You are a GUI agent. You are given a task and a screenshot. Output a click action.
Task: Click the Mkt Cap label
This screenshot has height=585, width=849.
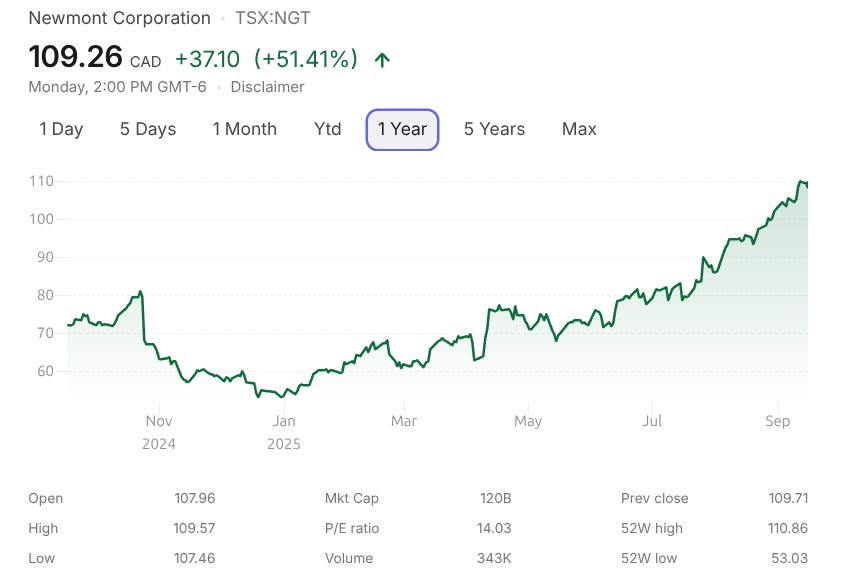(x=351, y=498)
